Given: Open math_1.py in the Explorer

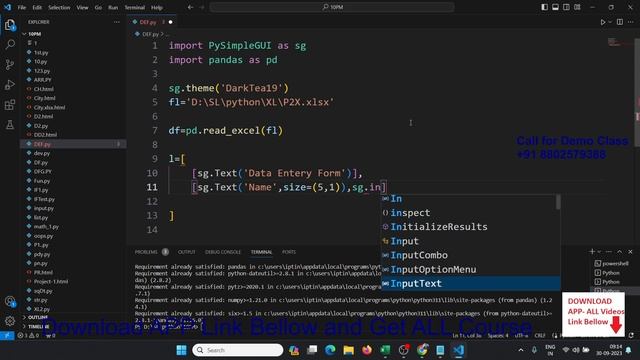Looking at the screenshot, I should [x=46, y=227].
